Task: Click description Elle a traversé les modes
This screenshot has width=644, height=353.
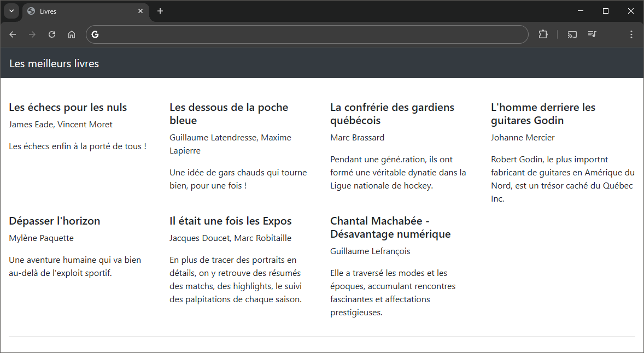Action: [x=393, y=293]
